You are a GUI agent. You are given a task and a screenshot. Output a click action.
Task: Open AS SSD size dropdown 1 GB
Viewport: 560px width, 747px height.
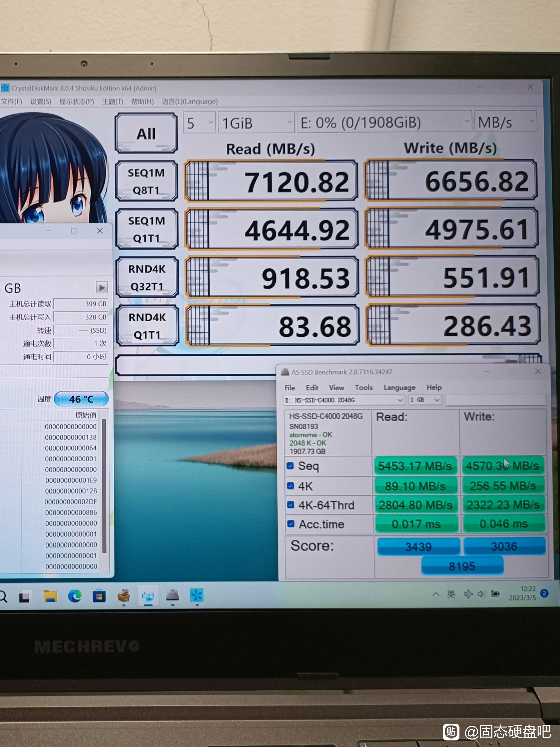tap(424, 400)
